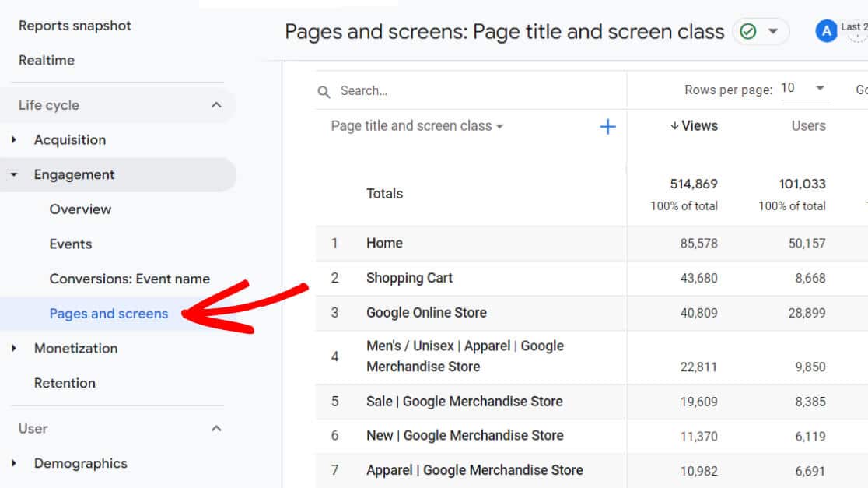The height and width of the screenshot is (488, 868).
Task: Select Reports snapshot in the sidebar
Action: pos(74,25)
